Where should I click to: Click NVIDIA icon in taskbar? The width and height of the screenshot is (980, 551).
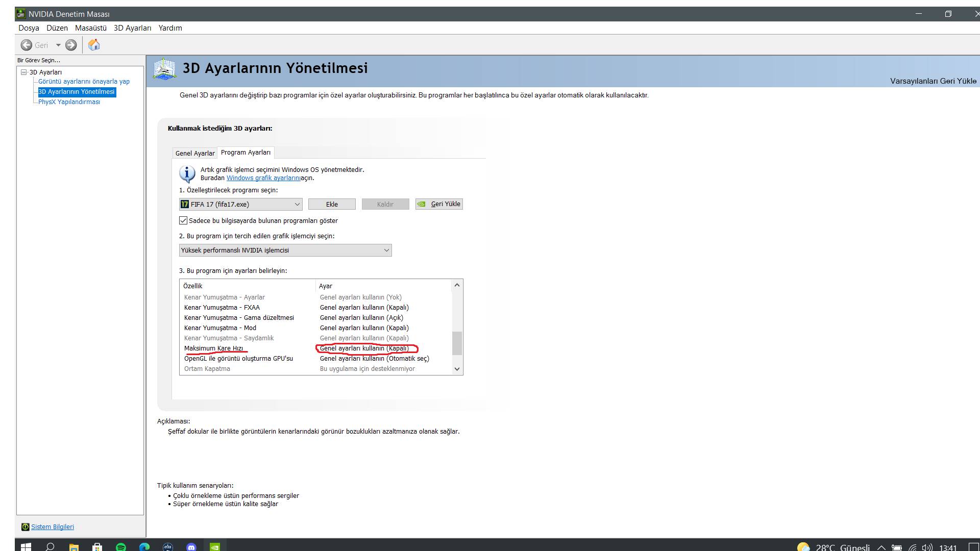point(215,547)
